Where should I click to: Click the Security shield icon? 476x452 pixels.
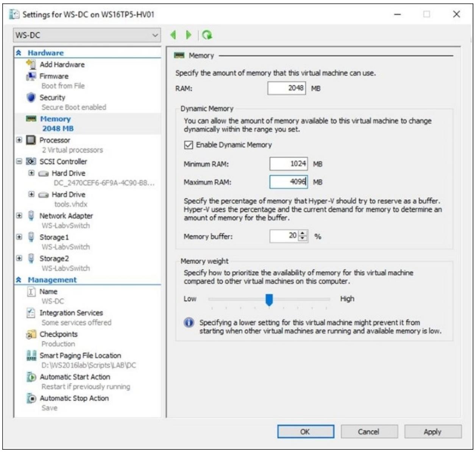point(31,97)
